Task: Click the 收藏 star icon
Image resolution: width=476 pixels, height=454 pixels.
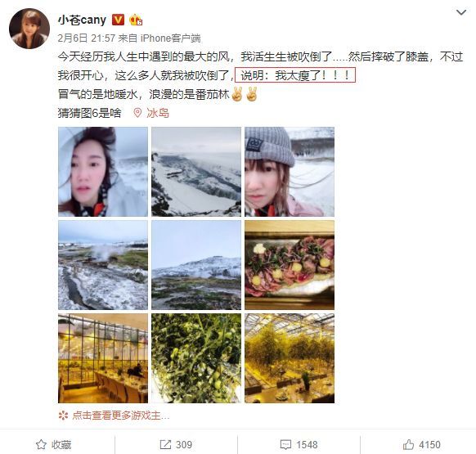Action: (41, 444)
